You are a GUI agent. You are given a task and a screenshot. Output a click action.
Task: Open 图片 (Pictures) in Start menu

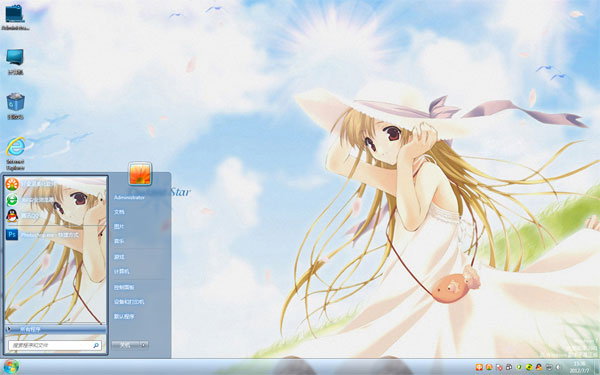coord(119,227)
